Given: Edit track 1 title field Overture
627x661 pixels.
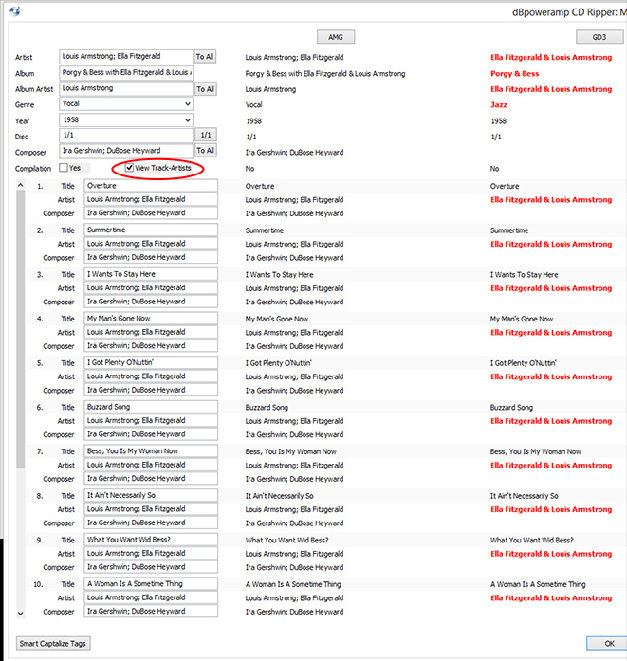Looking at the screenshot, I should (151, 186).
